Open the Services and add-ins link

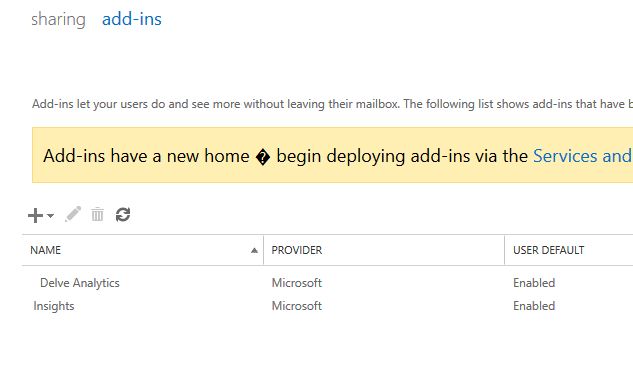pos(583,156)
